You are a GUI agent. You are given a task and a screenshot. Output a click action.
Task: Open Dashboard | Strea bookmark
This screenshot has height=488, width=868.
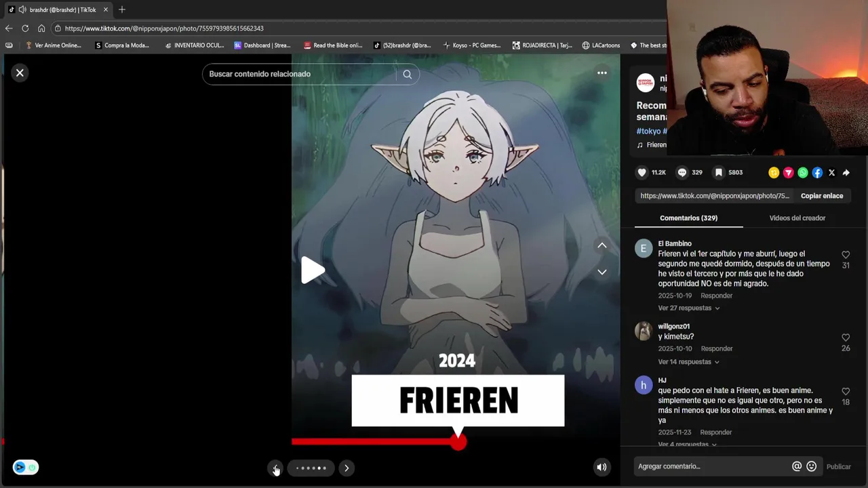[262, 45]
